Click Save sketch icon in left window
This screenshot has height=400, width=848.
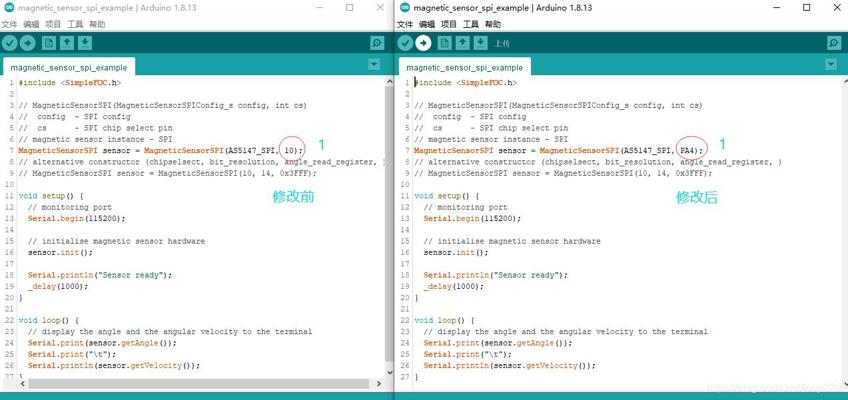click(85, 43)
